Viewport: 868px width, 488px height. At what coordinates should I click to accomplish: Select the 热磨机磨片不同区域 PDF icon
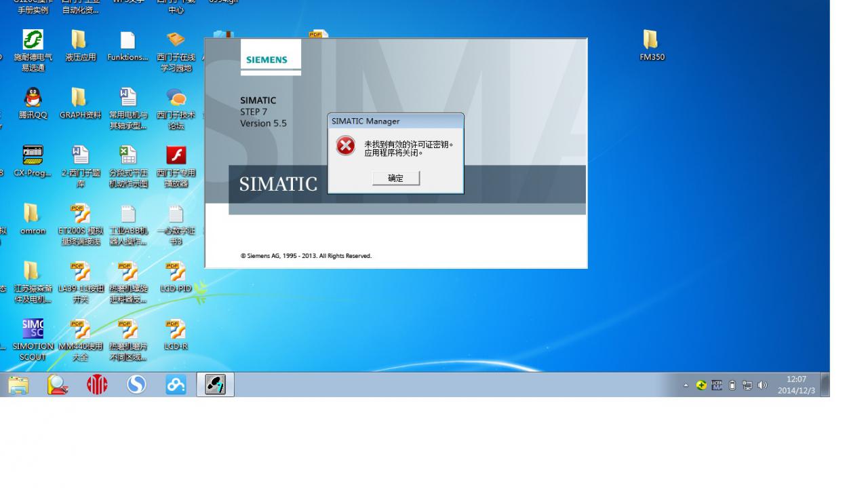coord(127,340)
